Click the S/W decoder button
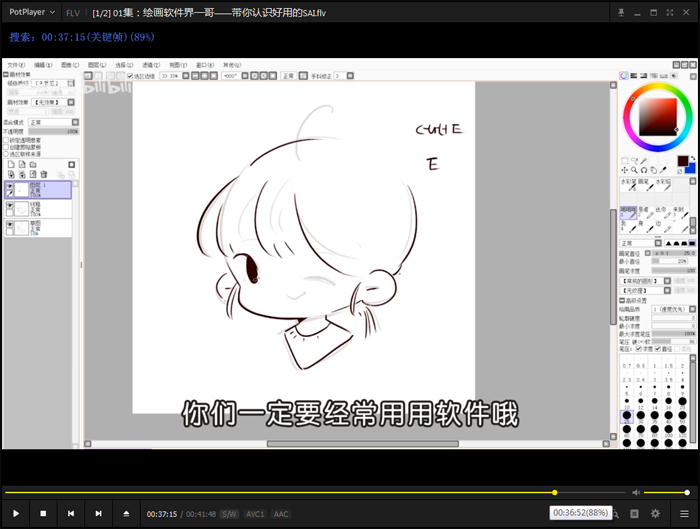 coord(230,514)
